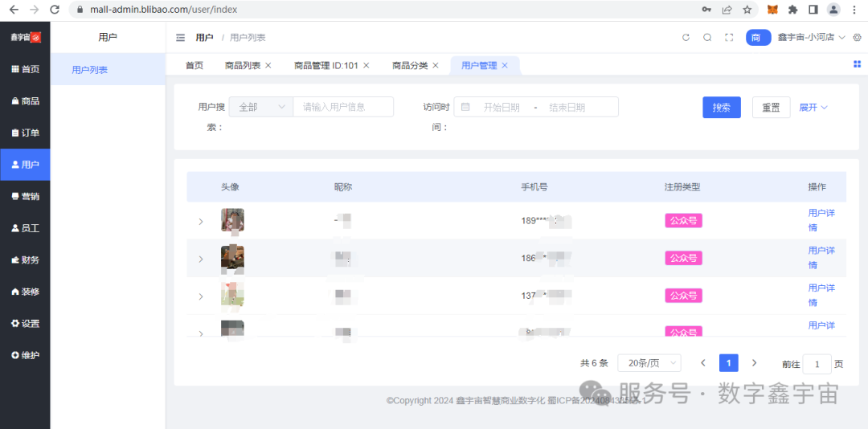Toggle fullscreen mode icon

729,38
